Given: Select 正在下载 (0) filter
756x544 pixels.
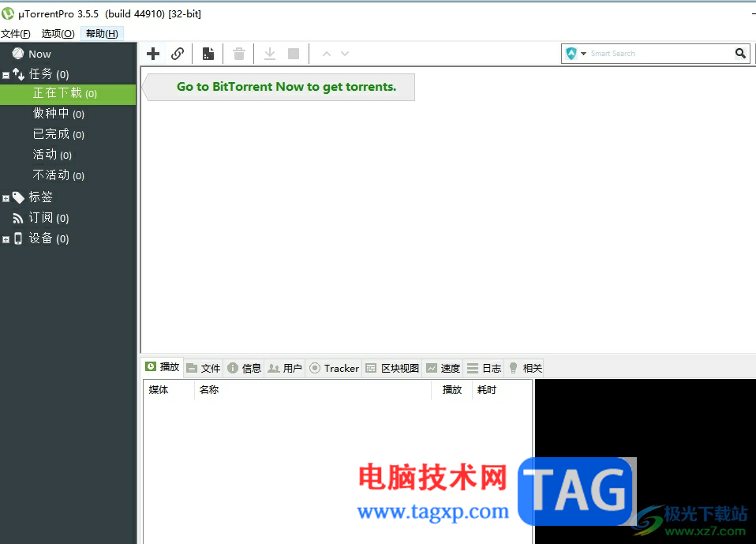Looking at the screenshot, I should pyautogui.click(x=68, y=93).
